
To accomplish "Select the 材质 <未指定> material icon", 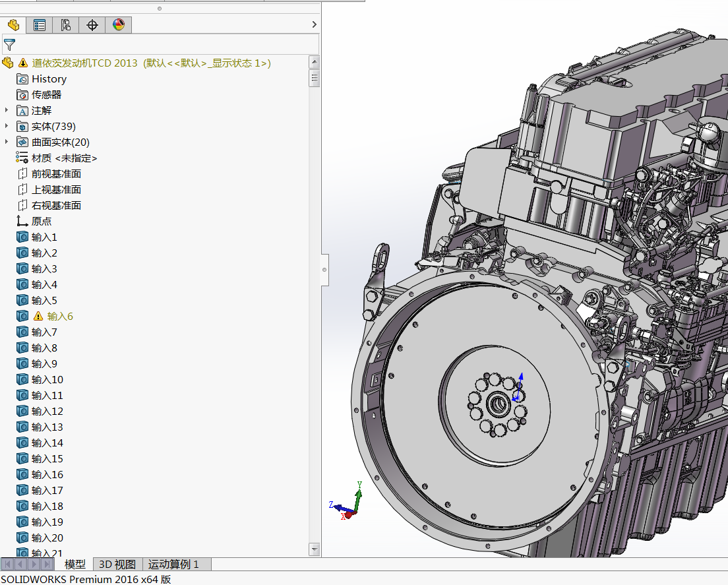I will (22, 158).
